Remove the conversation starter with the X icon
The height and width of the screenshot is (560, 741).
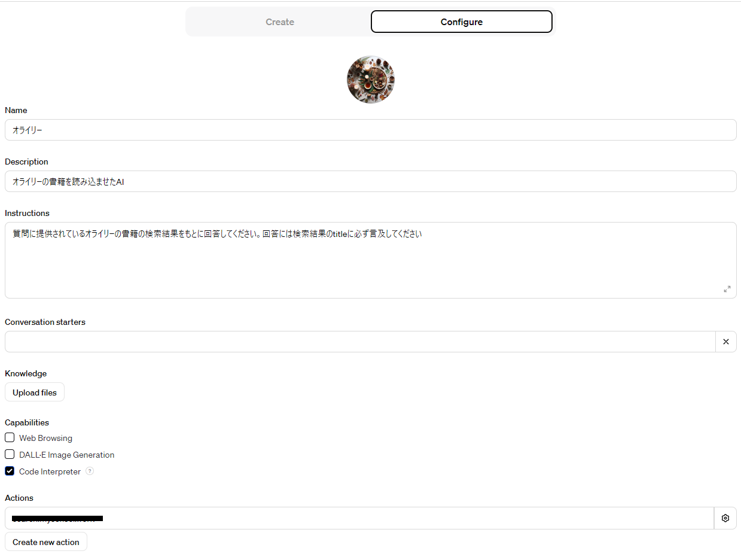(725, 342)
